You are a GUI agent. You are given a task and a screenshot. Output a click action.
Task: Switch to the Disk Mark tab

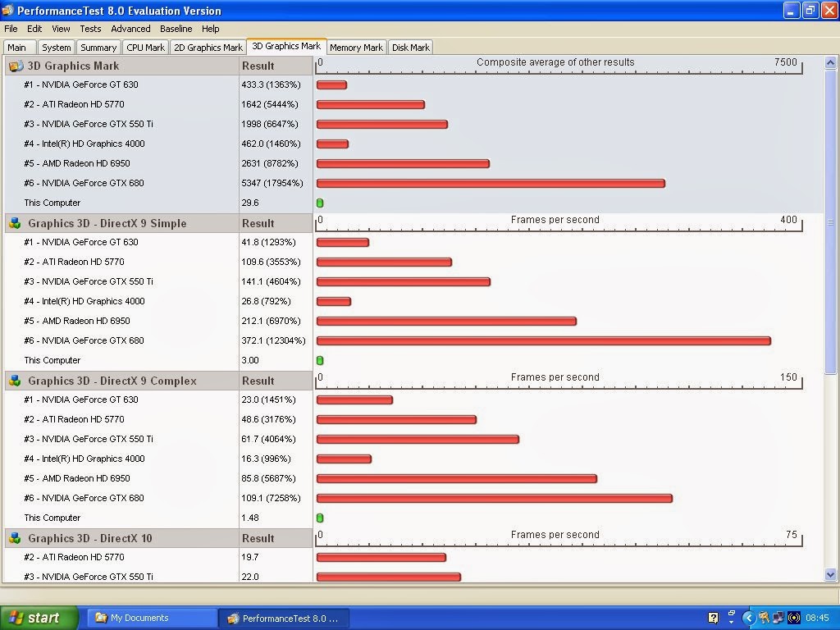tap(410, 47)
